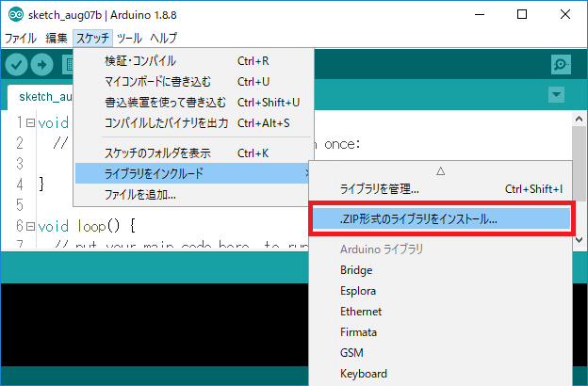Viewport: 588px width, 386px height.
Task: Collapse the void setup code fold marker
Action: (30, 123)
